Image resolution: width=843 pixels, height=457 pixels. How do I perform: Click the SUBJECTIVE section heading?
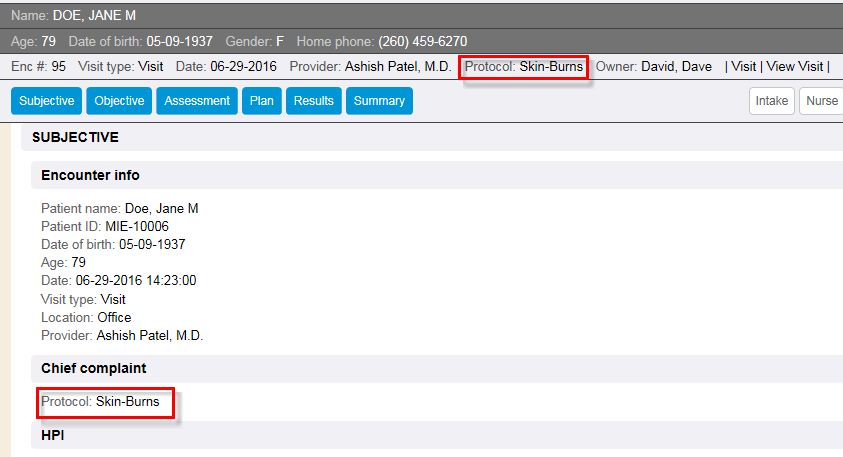(75, 137)
